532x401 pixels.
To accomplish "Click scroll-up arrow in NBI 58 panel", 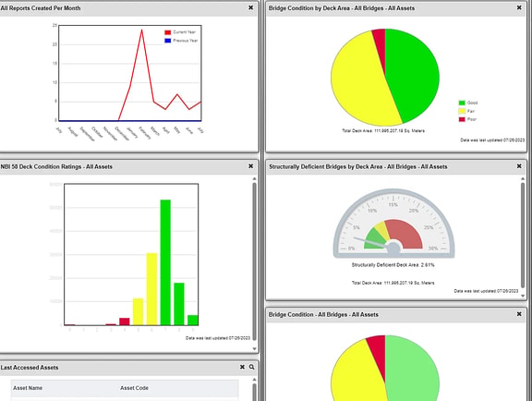I will click(255, 179).
